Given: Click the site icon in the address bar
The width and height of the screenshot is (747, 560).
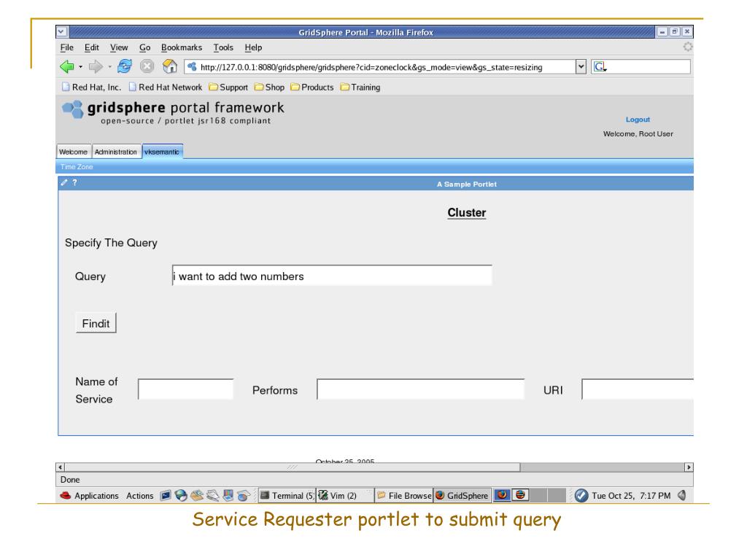Looking at the screenshot, I should point(192,67).
